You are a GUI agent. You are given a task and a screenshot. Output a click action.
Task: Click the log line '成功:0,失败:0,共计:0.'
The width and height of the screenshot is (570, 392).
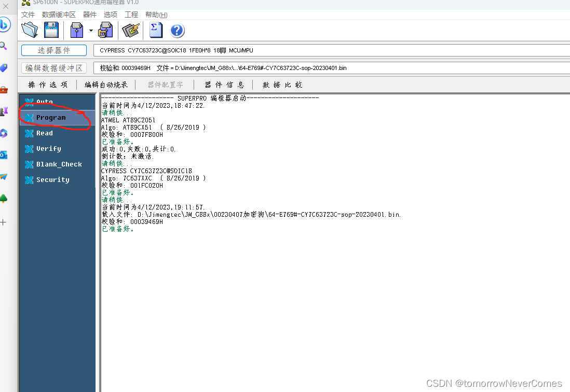[x=139, y=149]
